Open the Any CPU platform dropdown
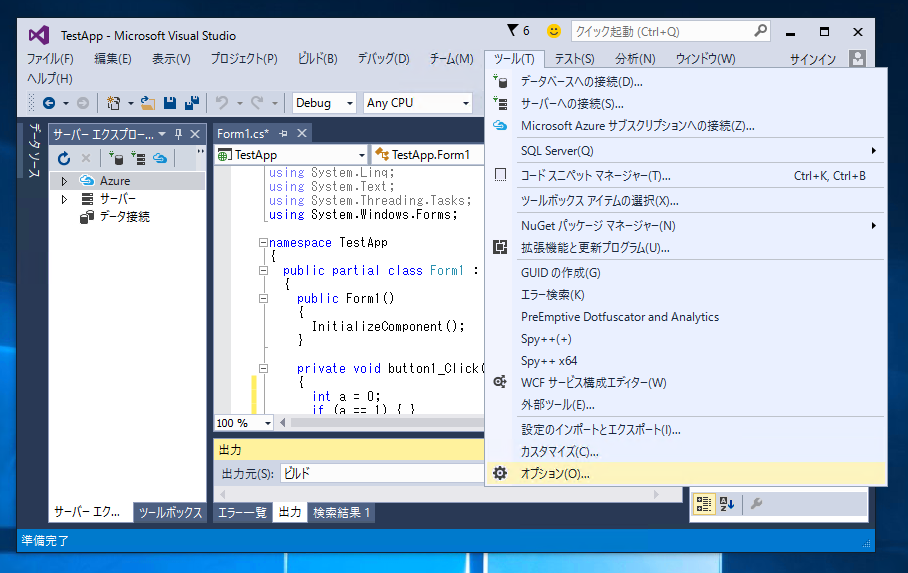 [465, 104]
